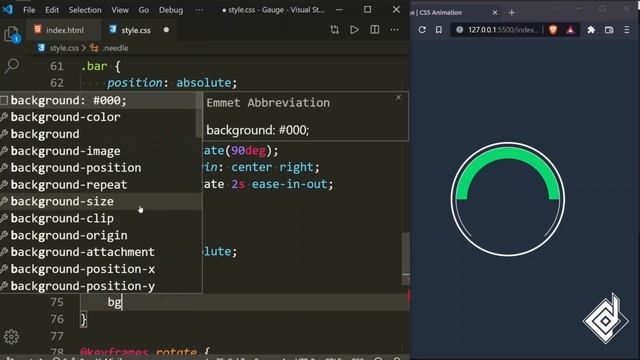Run the file with the play icon
The width and height of the screenshot is (640, 360).
[354, 30]
